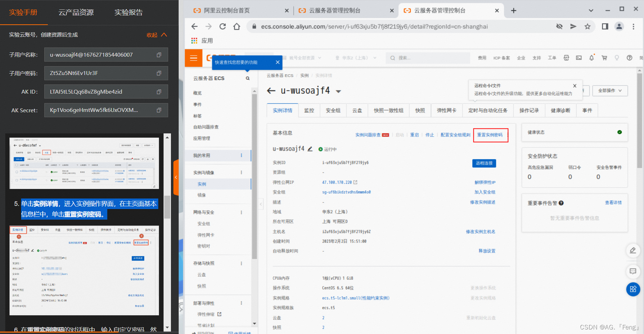The width and height of the screenshot is (644, 334).
Task: Open the 实例详情 screenshot in lab manual
Action: tap(84, 270)
